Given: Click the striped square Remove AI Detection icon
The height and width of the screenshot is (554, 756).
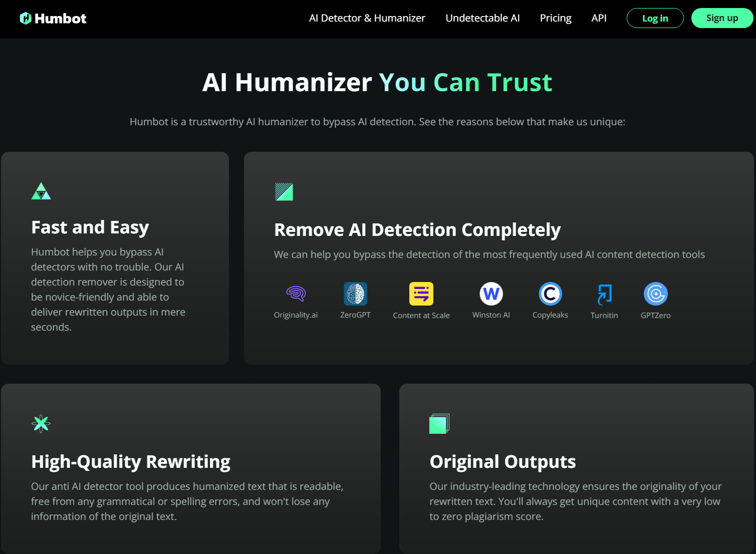Looking at the screenshot, I should 284,192.
